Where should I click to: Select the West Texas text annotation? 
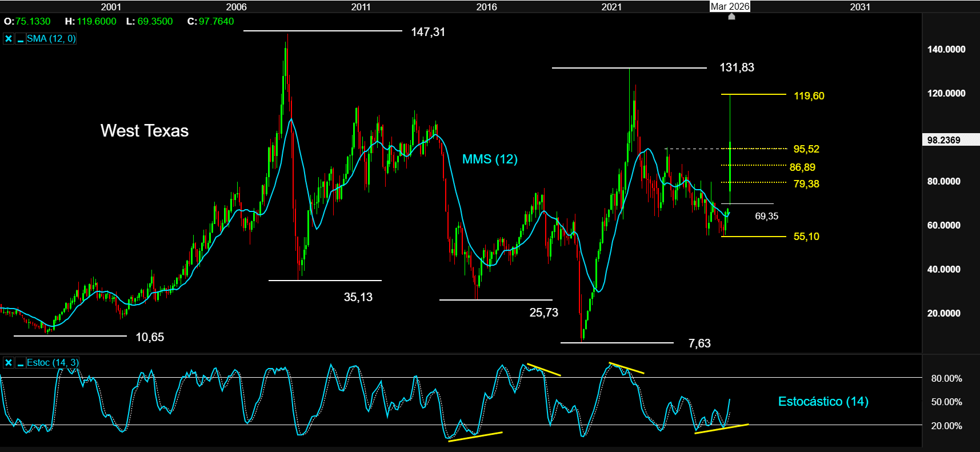pyautogui.click(x=145, y=131)
